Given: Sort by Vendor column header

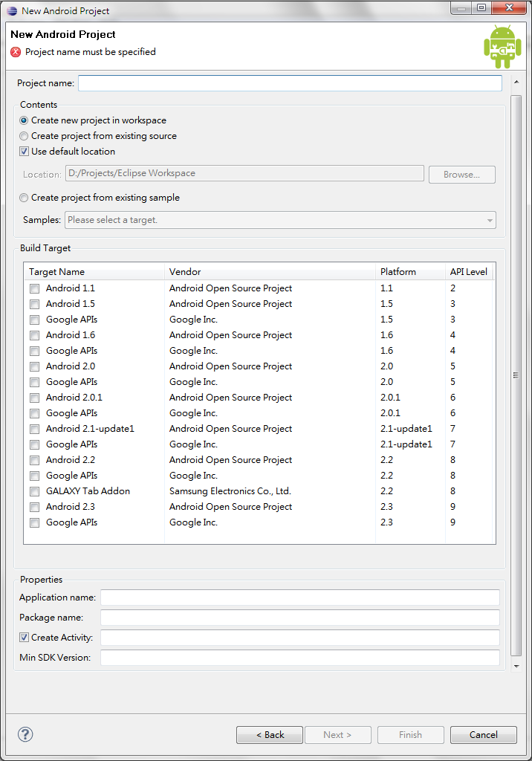Looking at the screenshot, I should click(x=270, y=272).
